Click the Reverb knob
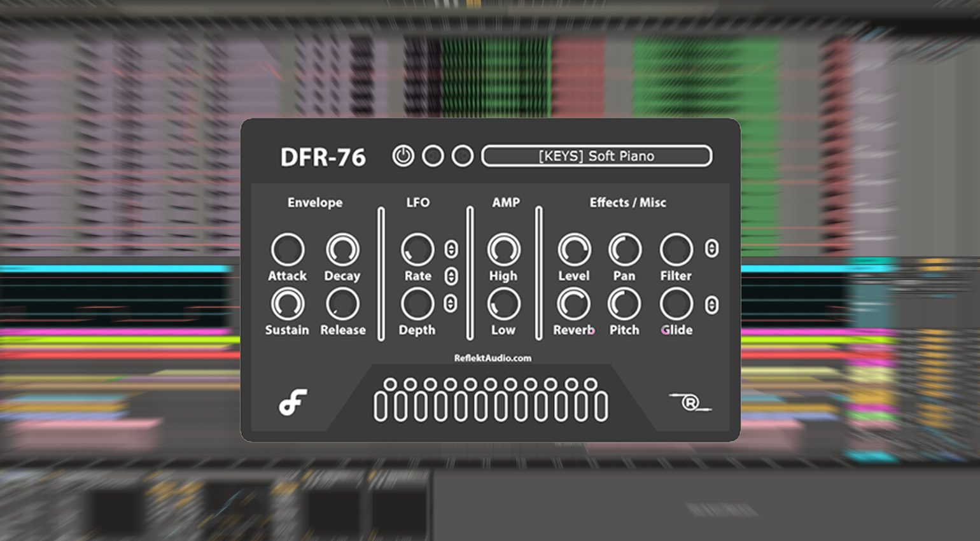The height and width of the screenshot is (541, 980). click(x=574, y=304)
